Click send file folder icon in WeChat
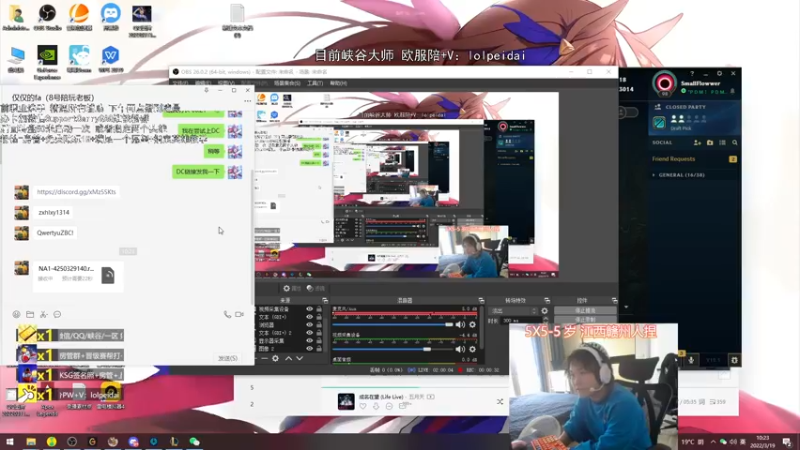The height and width of the screenshot is (450, 800). (x=30, y=314)
